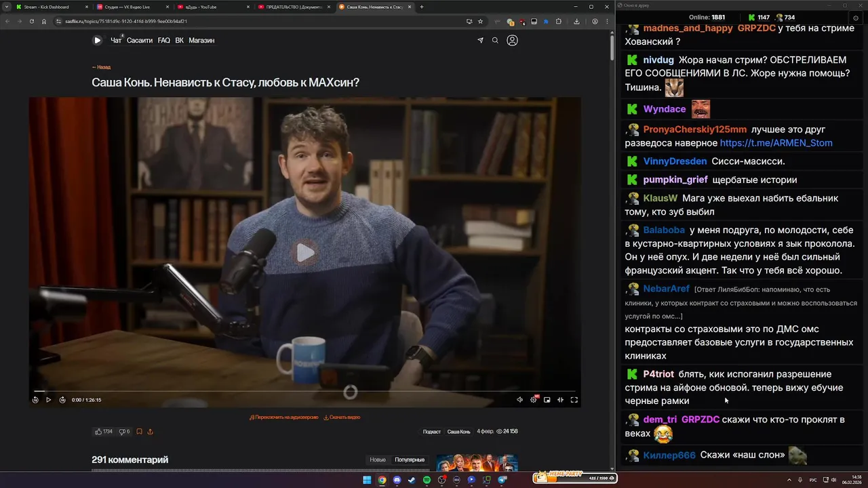Open Chrome three-dot menu
The image size is (868, 488).
pyautogui.click(x=606, y=21)
